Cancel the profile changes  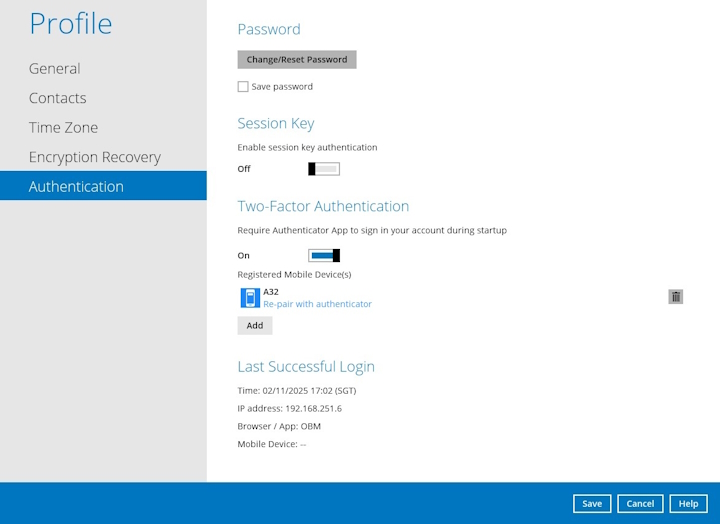coord(640,503)
